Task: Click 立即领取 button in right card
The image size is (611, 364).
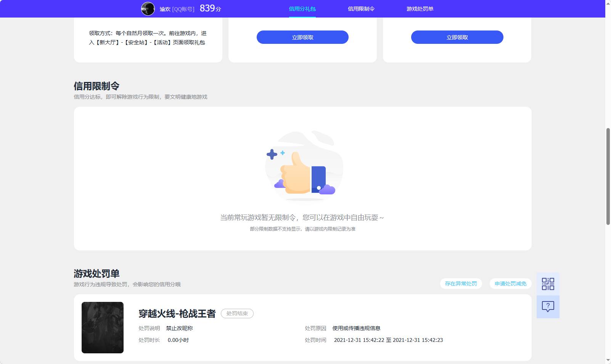Action: [457, 37]
